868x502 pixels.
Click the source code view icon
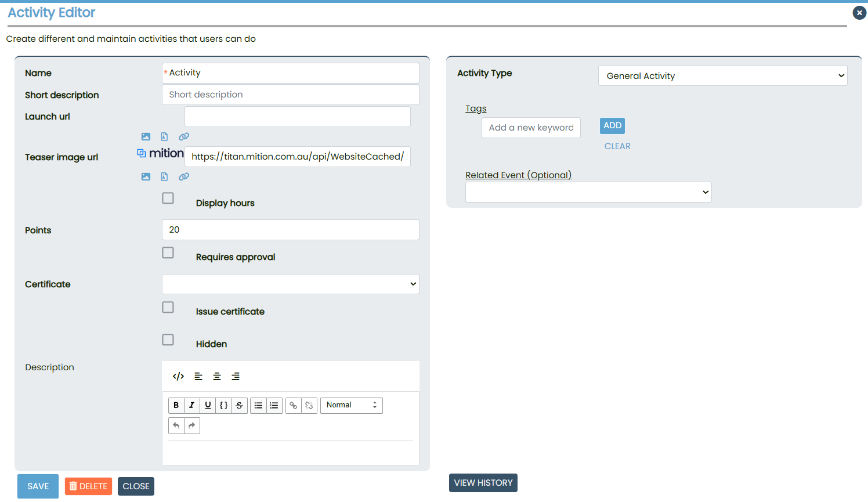pos(178,377)
